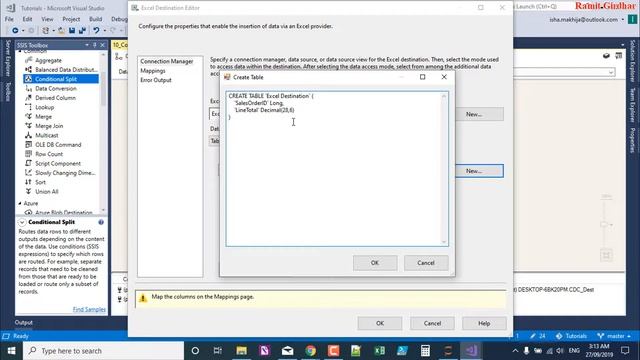Click Help in Excel Destination Editor
Screen dimensions: 640x360
pyautogui.click(x=484, y=323)
